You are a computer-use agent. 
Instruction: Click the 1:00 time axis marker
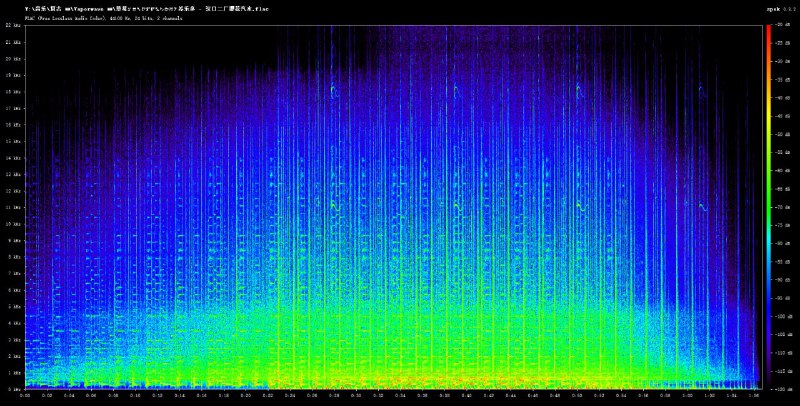point(686,395)
